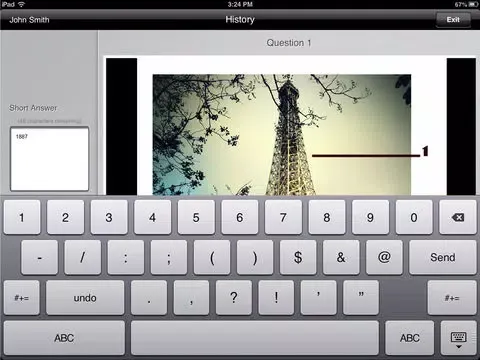Viewport: 480px width, 360px height.
Task: Tap the semicolon key
Action: [169, 257]
